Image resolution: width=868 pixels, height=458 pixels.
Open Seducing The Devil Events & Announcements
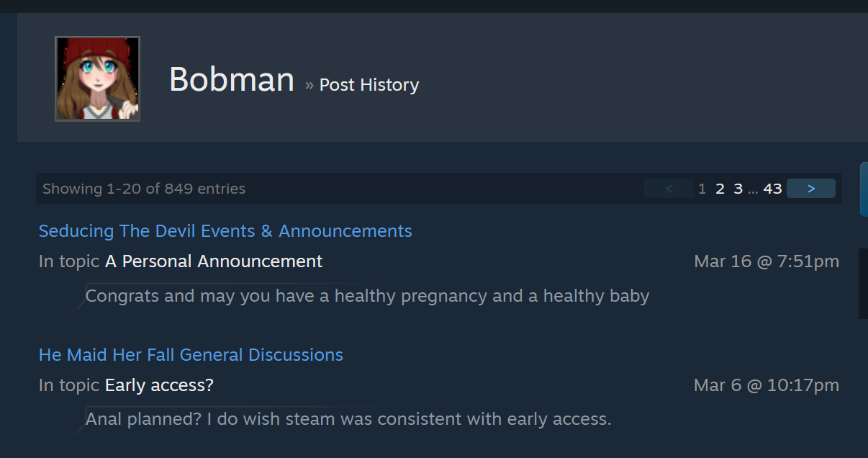pyautogui.click(x=225, y=231)
